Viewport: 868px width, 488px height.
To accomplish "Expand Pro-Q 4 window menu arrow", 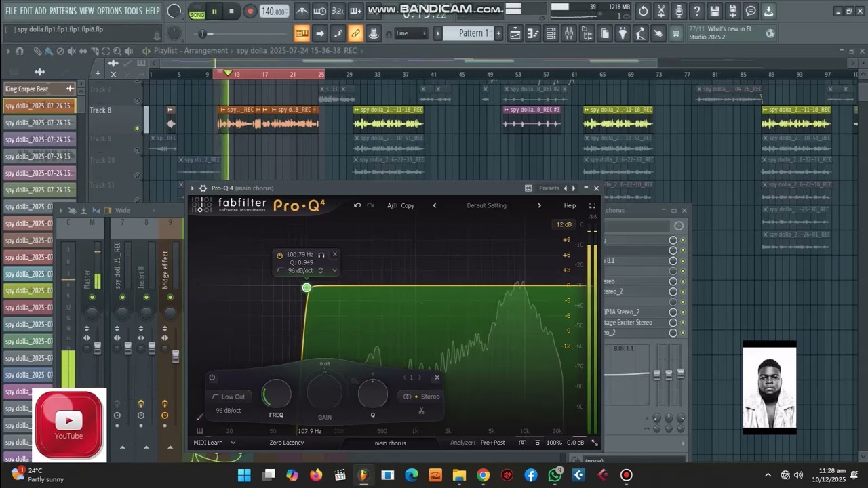I will click(193, 188).
